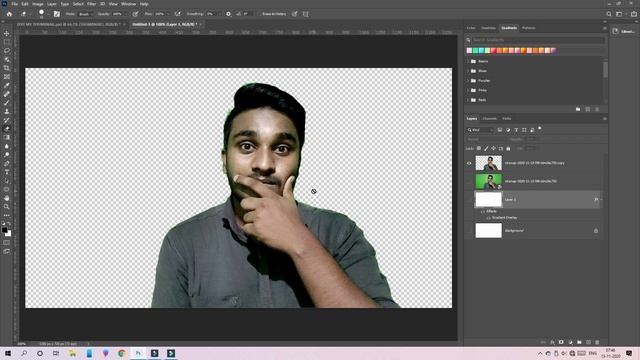Create a new group folder in Layers panel
This screenshot has height=360, width=640.
tap(579, 342)
